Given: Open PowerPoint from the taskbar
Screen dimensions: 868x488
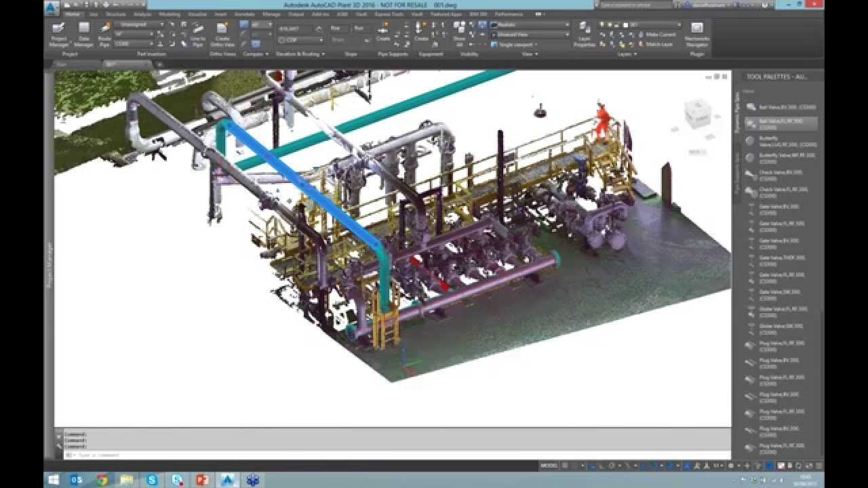Looking at the screenshot, I should point(202,480).
